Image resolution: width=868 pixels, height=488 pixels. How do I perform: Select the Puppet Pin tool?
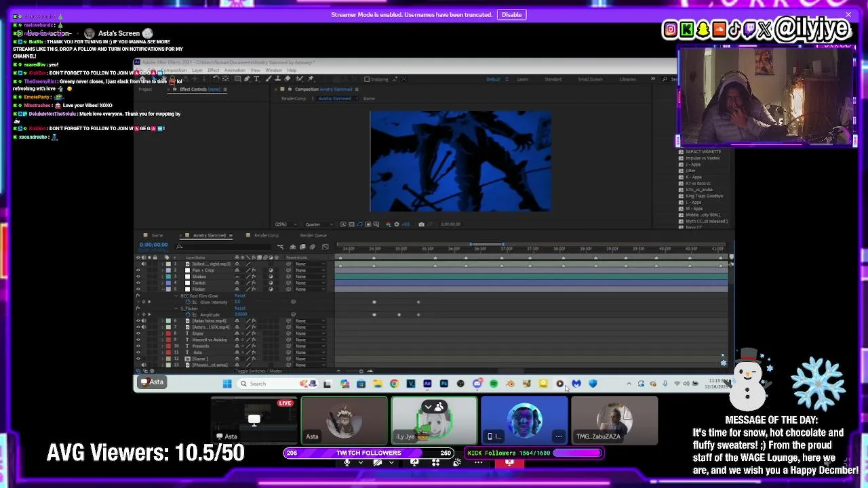pyautogui.click(x=311, y=79)
